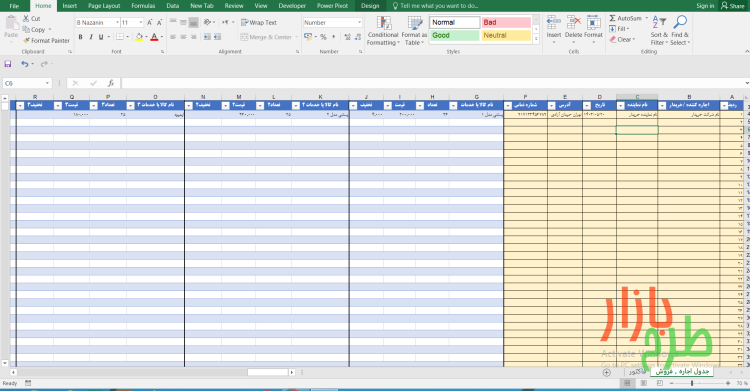The image size is (750, 391).
Task: Open the Find & Select menu
Action: tap(680, 31)
